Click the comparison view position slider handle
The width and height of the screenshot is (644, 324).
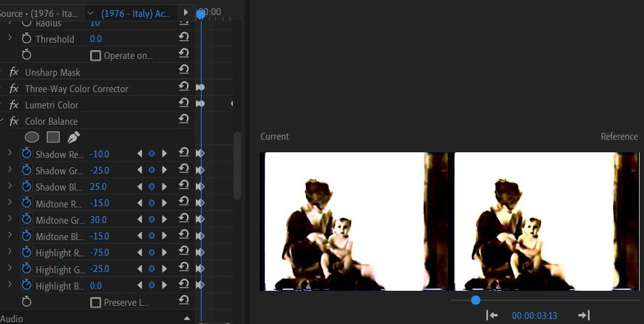[x=475, y=300]
